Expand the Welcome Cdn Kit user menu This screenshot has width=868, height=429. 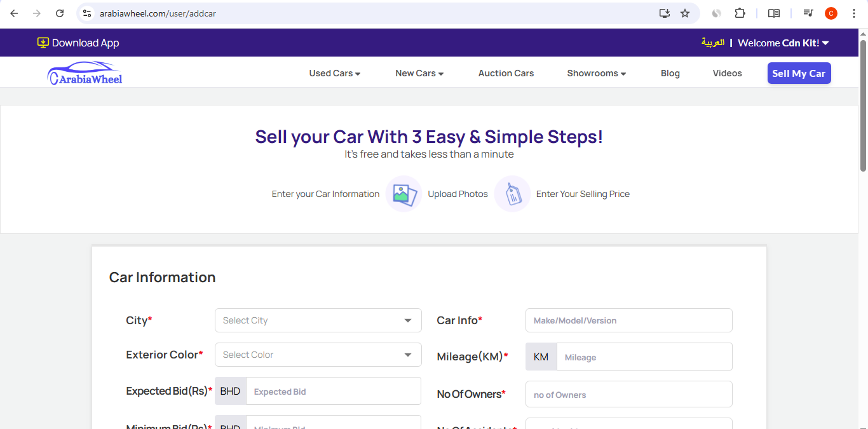783,43
